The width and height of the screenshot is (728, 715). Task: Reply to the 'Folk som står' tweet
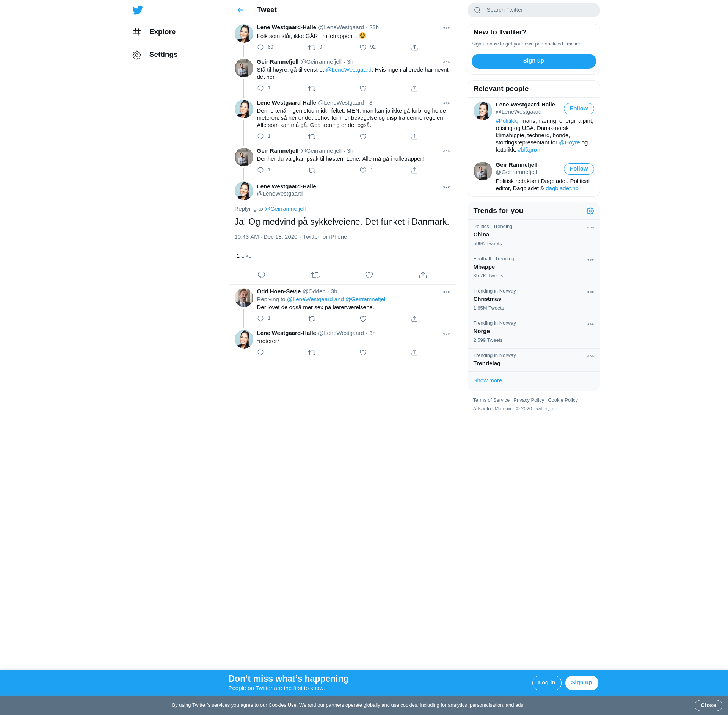[x=260, y=47]
